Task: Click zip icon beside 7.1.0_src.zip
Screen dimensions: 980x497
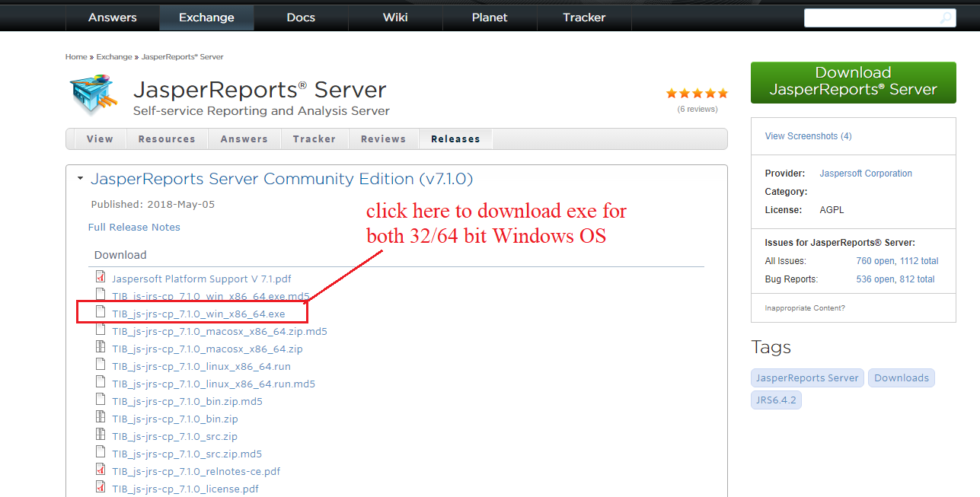Action: point(101,435)
